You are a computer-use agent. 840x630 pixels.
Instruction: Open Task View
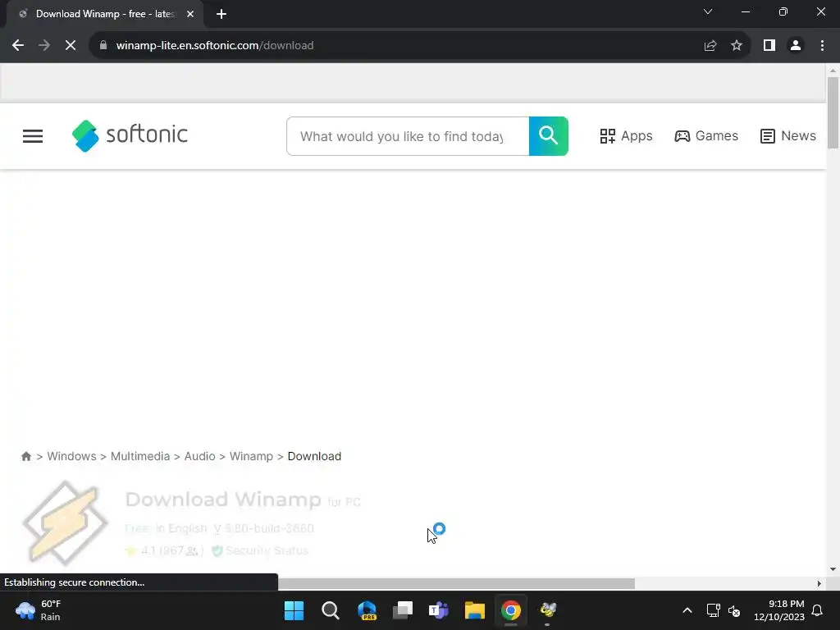[402, 610]
